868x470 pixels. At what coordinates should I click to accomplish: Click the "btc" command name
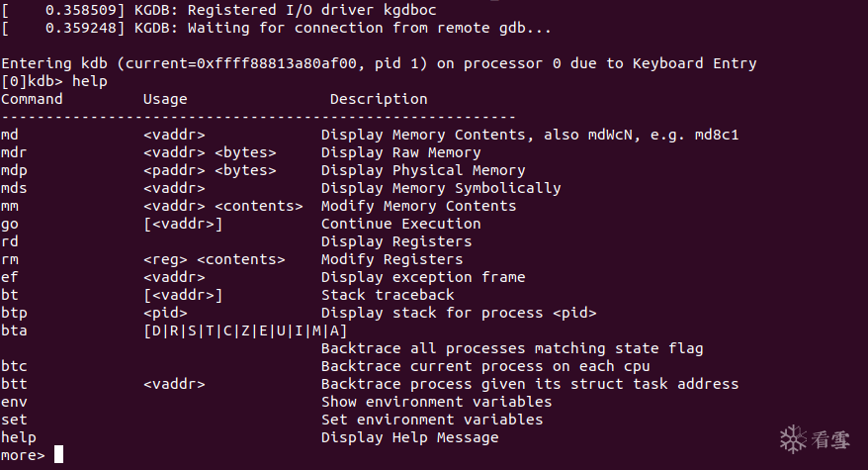tap(14, 366)
